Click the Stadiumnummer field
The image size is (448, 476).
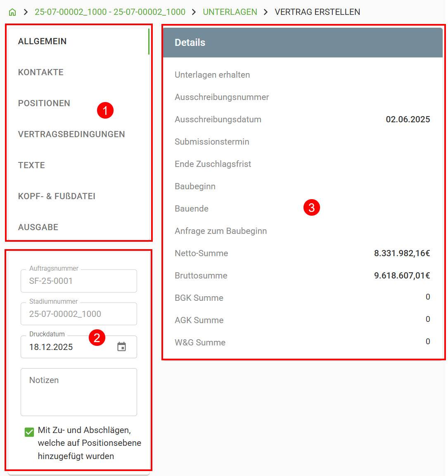coord(79,314)
